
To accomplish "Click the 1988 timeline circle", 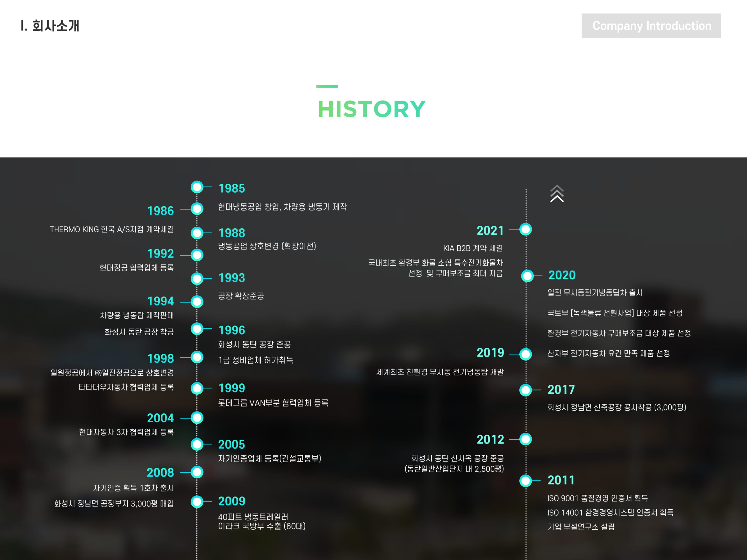I will 197,233.
